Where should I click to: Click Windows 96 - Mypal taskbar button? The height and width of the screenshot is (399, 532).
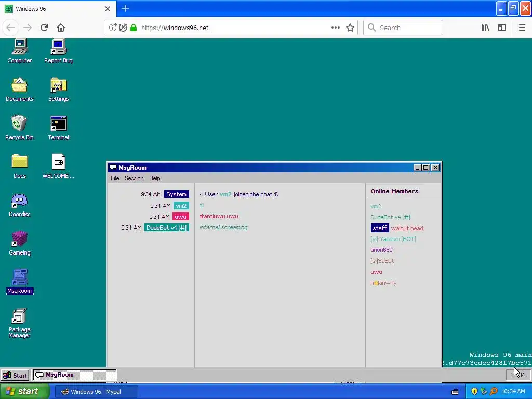click(x=96, y=392)
